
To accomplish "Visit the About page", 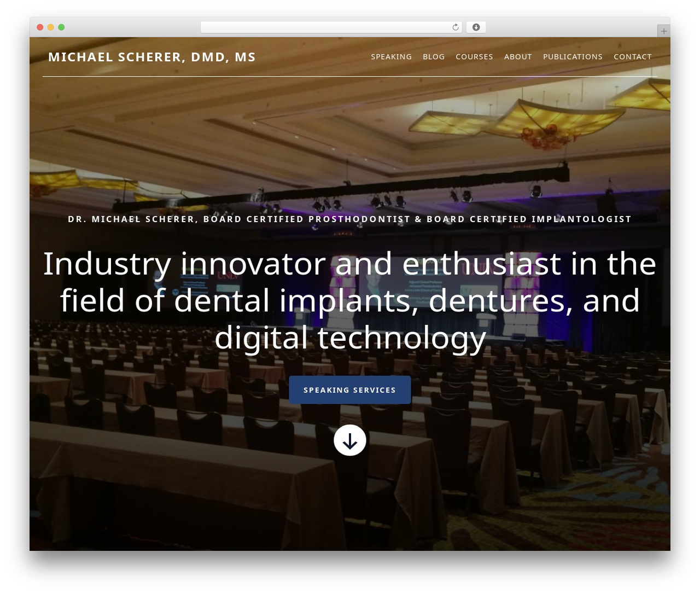I will [x=518, y=57].
